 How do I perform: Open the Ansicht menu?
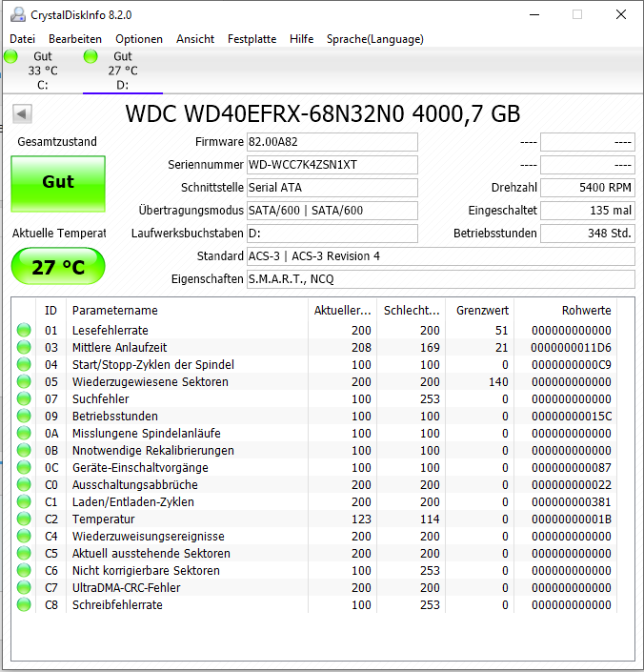195,39
